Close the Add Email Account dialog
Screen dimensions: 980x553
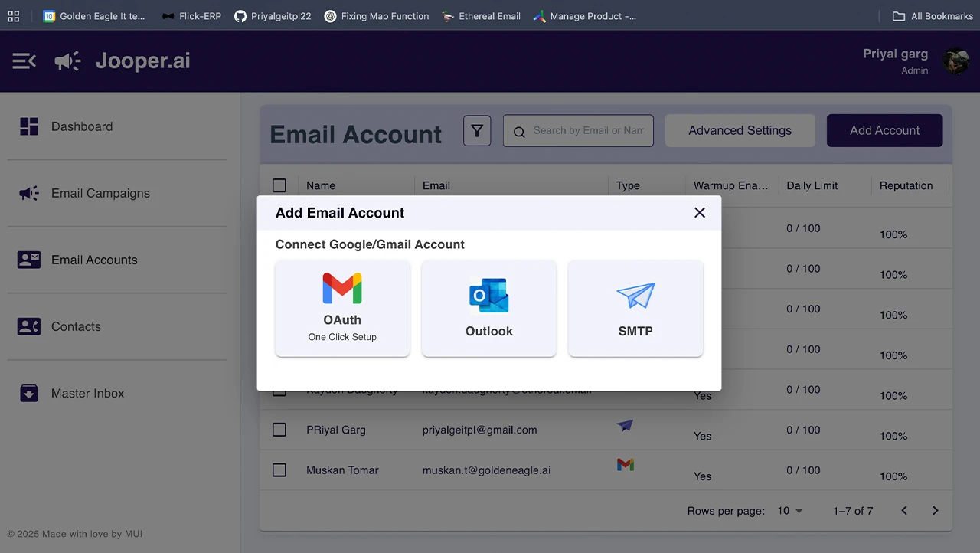pyautogui.click(x=700, y=212)
